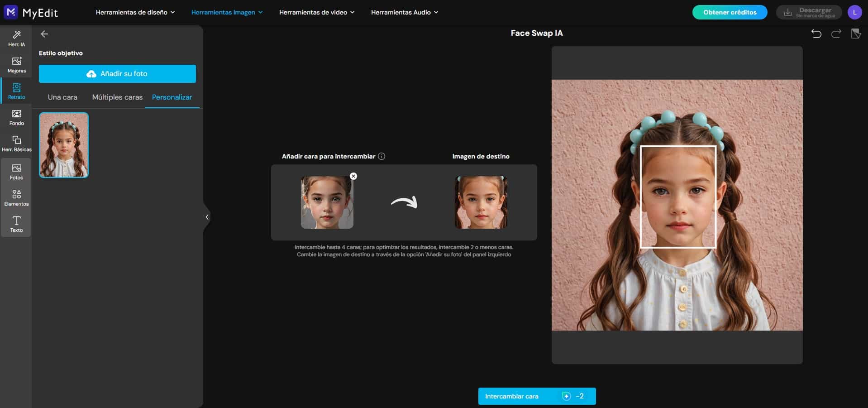Expand Herramientas de video menu
The image size is (868, 408).
coord(317,12)
